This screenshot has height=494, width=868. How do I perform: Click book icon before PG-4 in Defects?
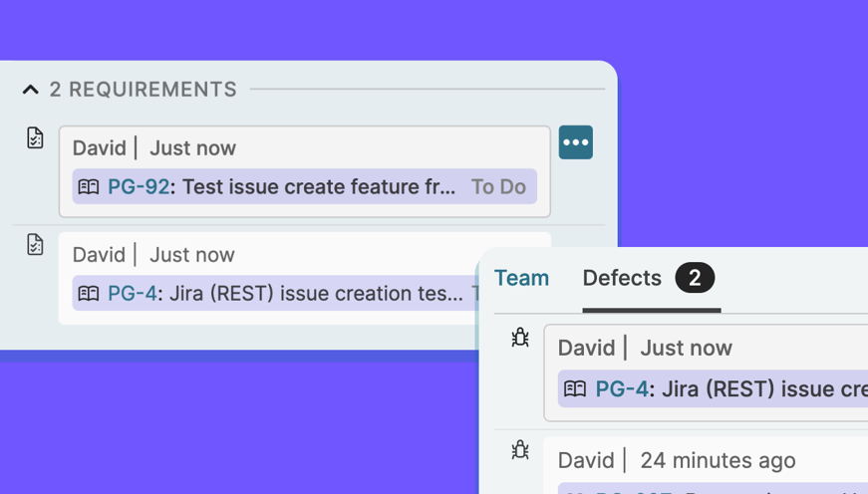tap(575, 389)
